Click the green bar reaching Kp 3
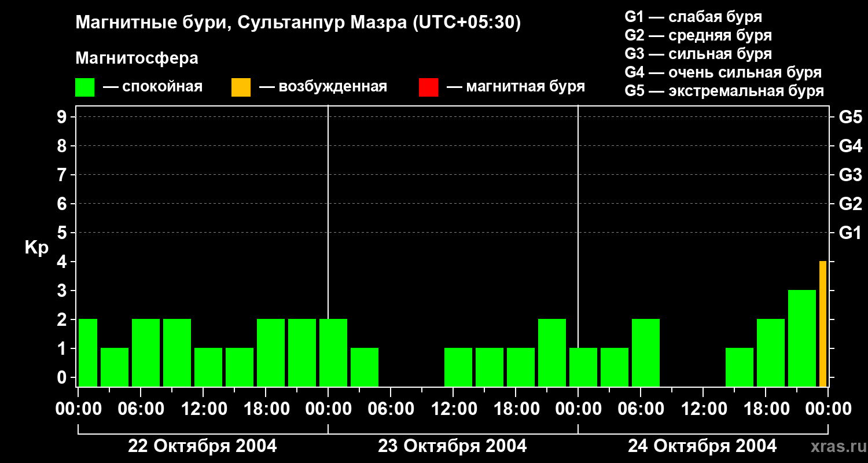The image size is (868, 463). 802,339
